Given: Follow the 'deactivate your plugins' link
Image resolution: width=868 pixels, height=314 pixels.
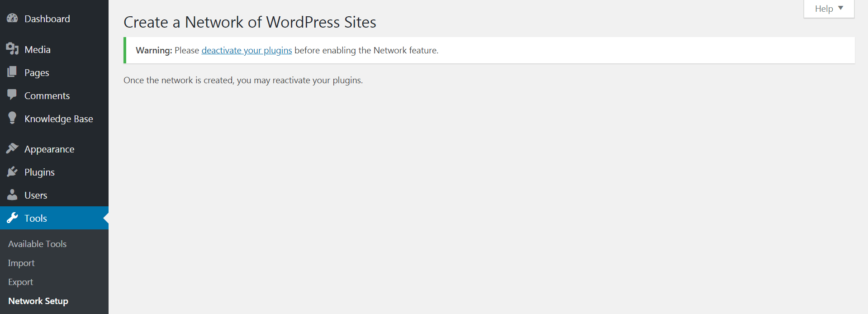Looking at the screenshot, I should 247,50.
